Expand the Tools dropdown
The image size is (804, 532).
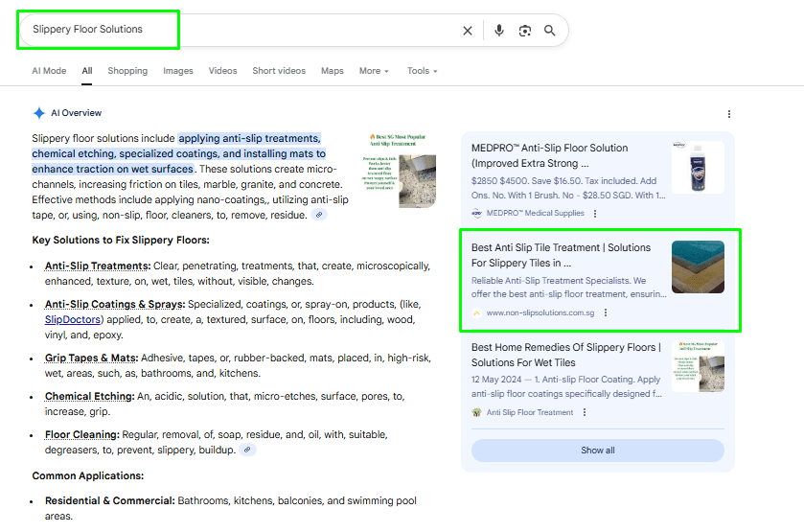pos(422,71)
